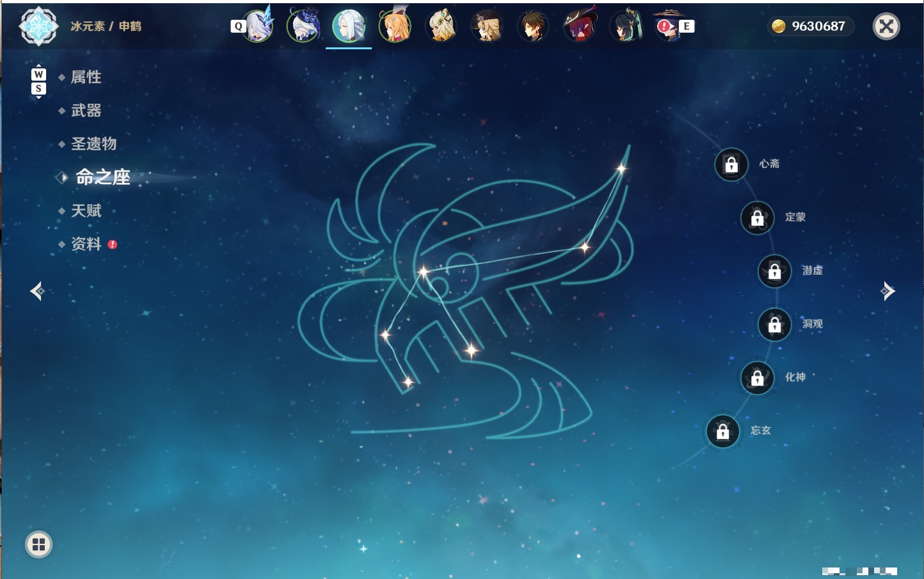The height and width of the screenshot is (579, 924).
Task: Go to the 圣遗物 artifacts tab
Action: [x=93, y=144]
